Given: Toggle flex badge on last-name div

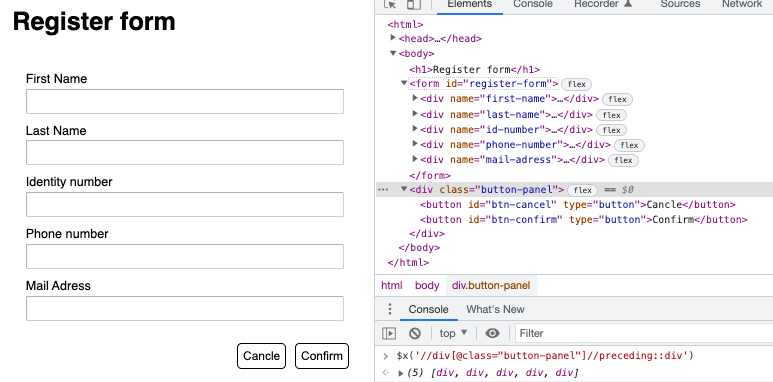Looking at the screenshot, I should tap(611, 115).
